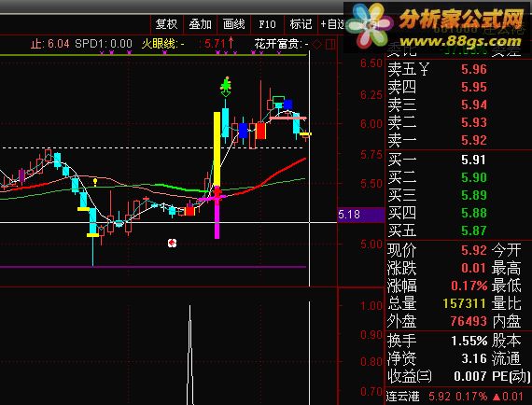This screenshot has width=532, height=405.
Task: Click the 涨跌 value 0.01
Action: point(473,268)
